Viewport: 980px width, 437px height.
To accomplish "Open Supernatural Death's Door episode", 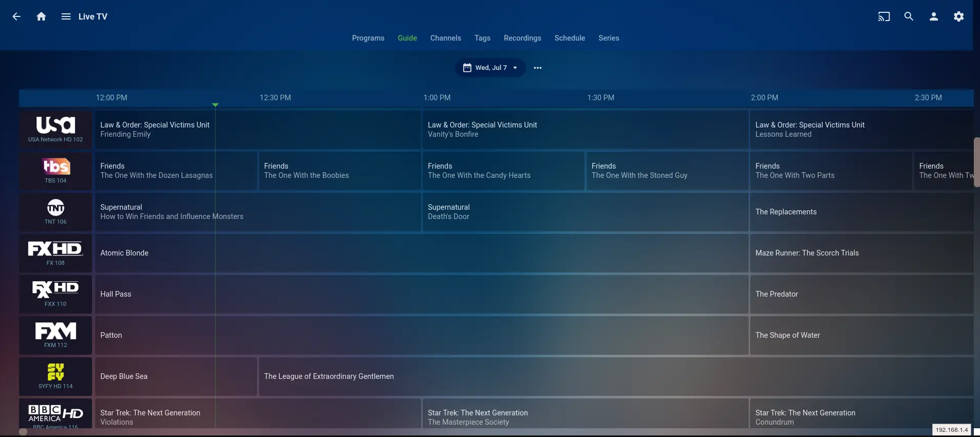I will click(x=585, y=212).
